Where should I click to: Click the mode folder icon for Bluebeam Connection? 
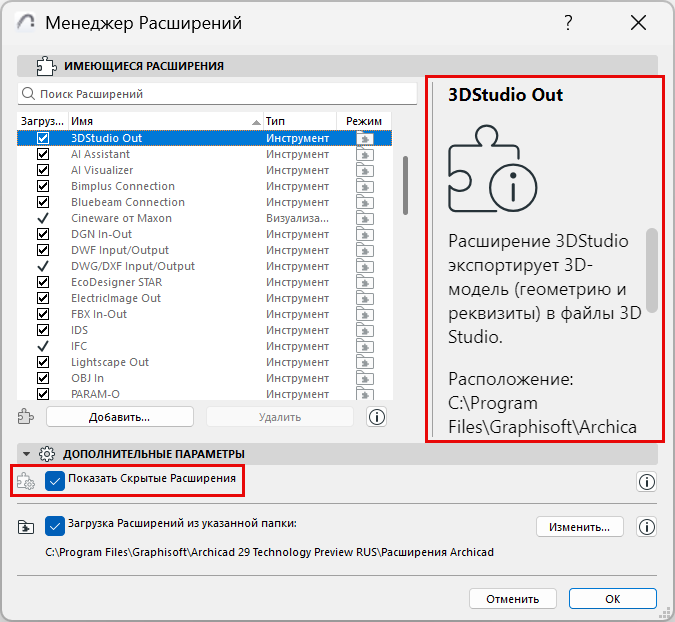[x=365, y=202]
